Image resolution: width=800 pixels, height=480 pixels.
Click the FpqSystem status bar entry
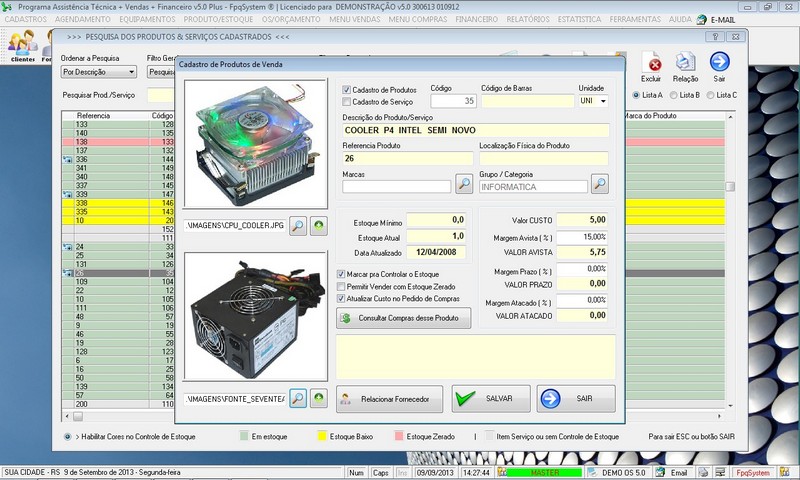(x=753, y=472)
